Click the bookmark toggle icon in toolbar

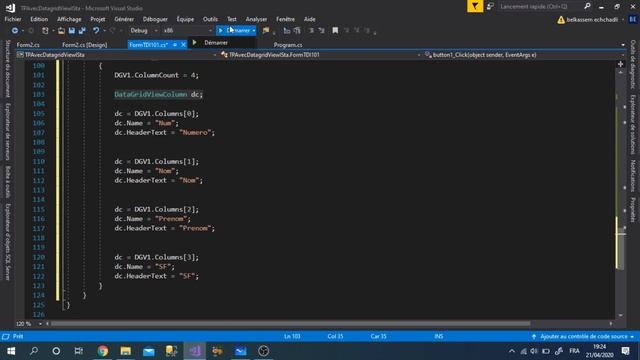(x=335, y=31)
